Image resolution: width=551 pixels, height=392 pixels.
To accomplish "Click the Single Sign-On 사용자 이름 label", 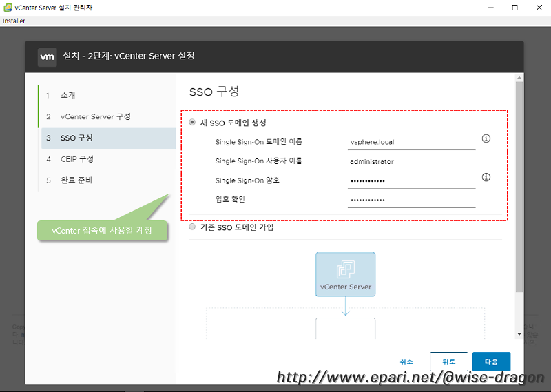I will pyautogui.click(x=259, y=161).
